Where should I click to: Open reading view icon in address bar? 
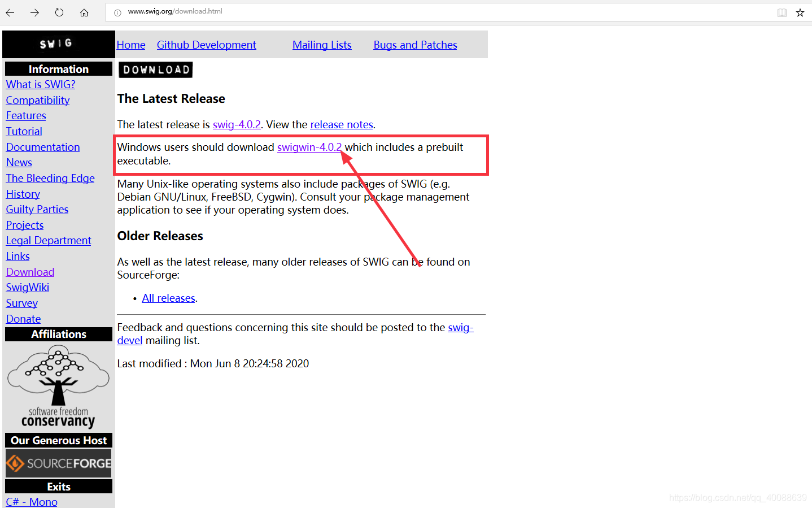click(782, 12)
